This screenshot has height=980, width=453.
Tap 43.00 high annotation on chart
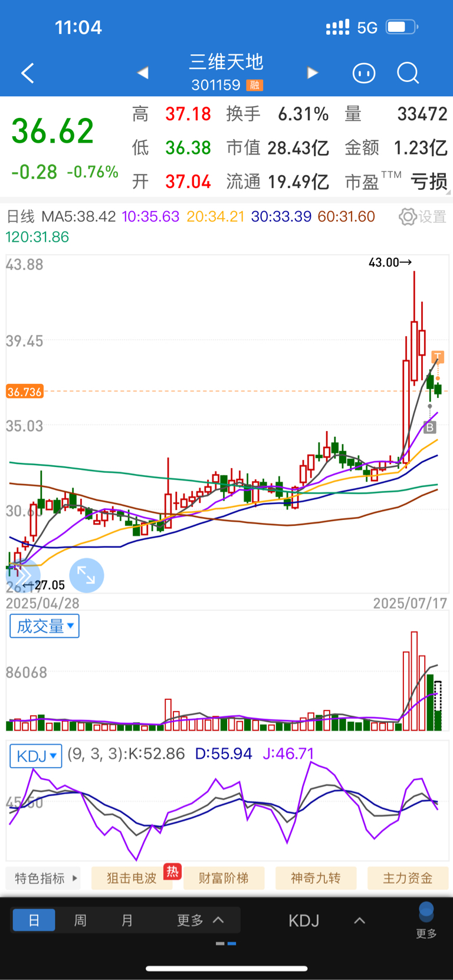click(390, 262)
